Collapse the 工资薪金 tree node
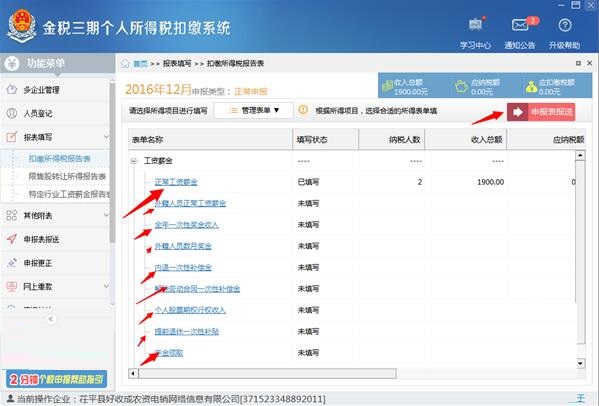The height and width of the screenshot is (406, 599). (134, 161)
